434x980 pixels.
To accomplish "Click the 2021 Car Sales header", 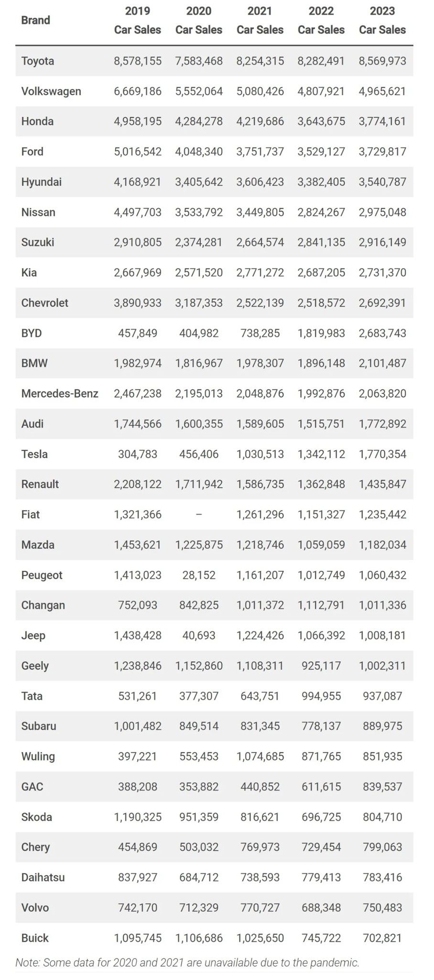I will click(260, 21).
